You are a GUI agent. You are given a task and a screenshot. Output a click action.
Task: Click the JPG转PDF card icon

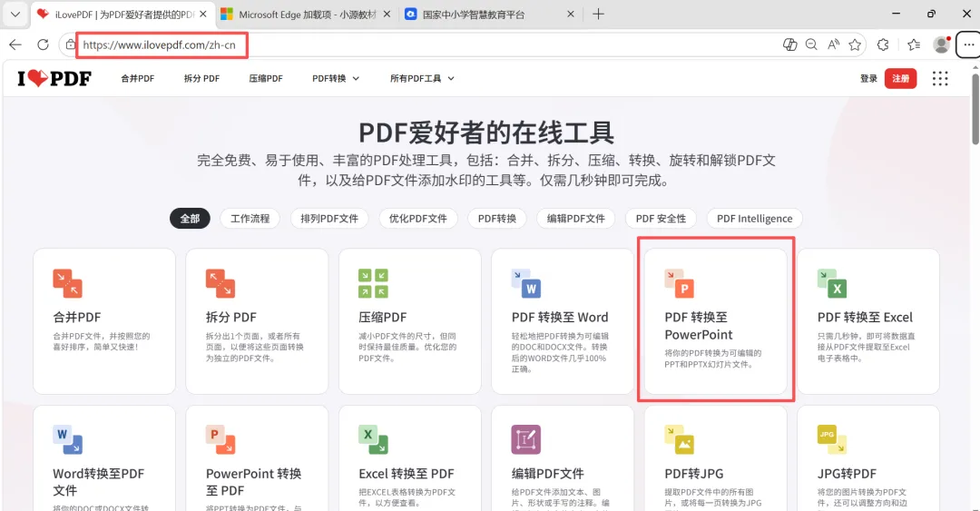point(832,439)
